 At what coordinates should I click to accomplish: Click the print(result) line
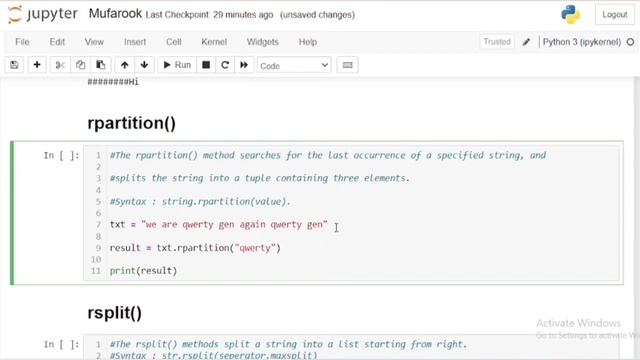click(x=143, y=271)
